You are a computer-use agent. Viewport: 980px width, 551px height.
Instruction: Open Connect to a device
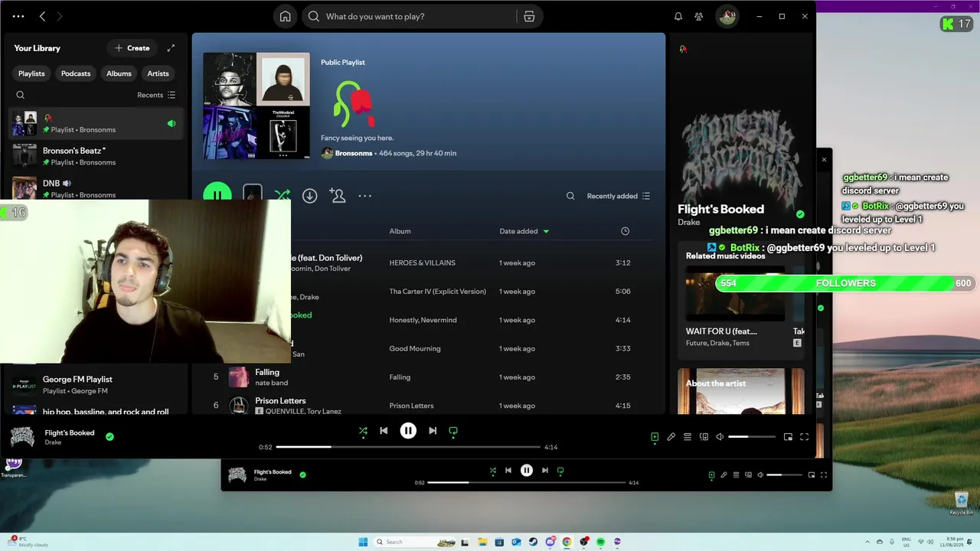pos(704,437)
